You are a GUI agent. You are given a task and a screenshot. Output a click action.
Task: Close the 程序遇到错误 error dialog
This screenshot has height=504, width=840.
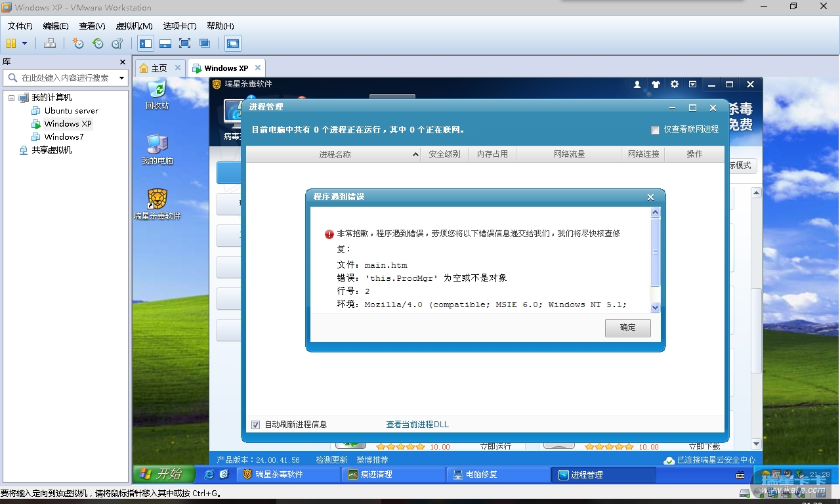(x=650, y=197)
